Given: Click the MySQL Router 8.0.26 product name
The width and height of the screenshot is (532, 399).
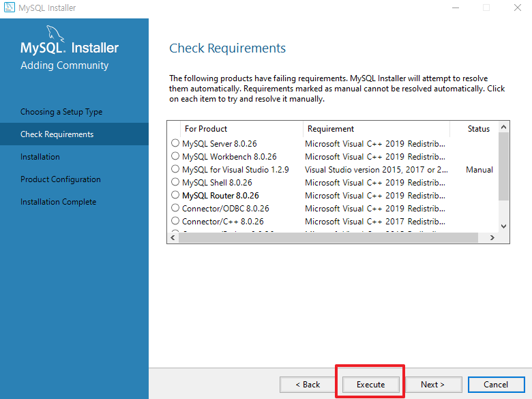Looking at the screenshot, I should pyautogui.click(x=220, y=196).
